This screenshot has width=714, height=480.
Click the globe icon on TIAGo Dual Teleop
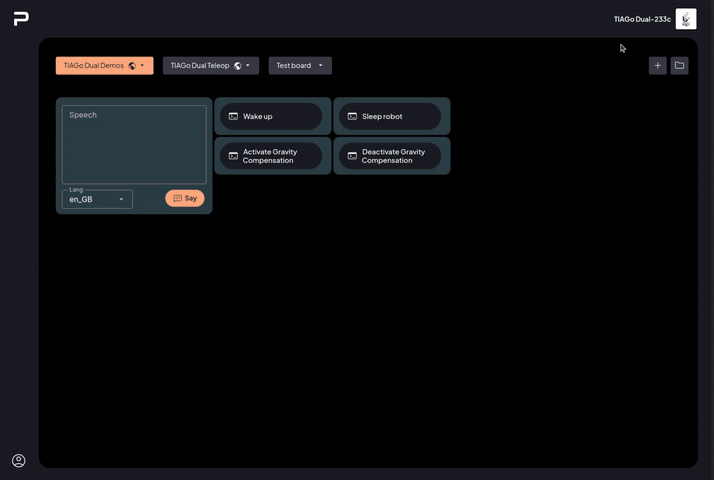tap(237, 66)
